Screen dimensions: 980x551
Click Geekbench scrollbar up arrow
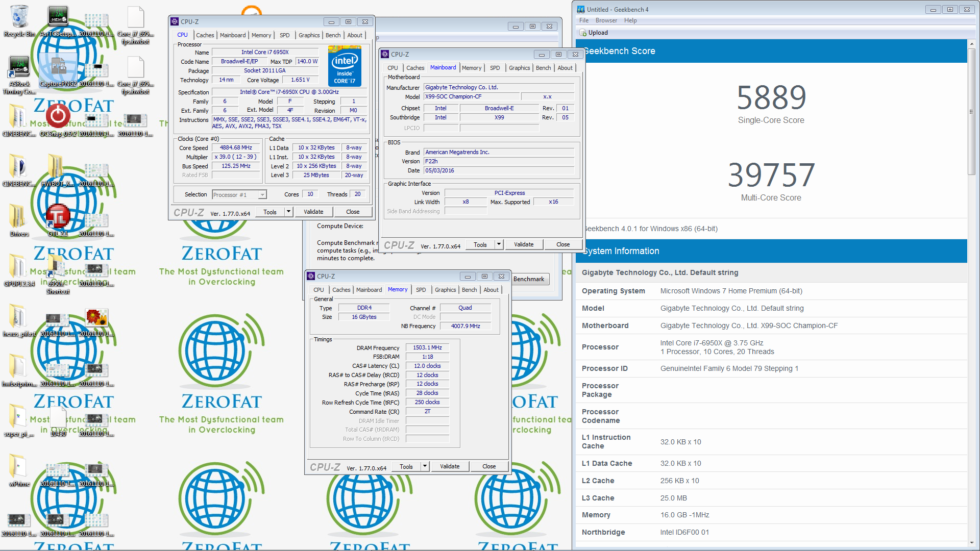971,44
